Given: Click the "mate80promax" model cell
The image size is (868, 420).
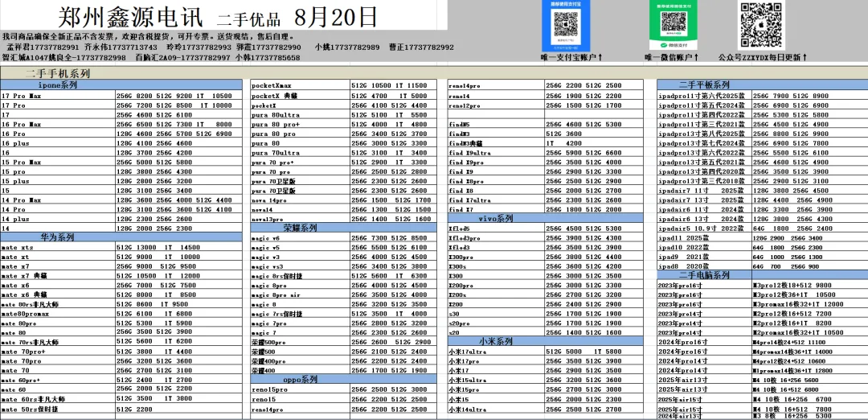Looking at the screenshot, I should pyautogui.click(x=58, y=314).
